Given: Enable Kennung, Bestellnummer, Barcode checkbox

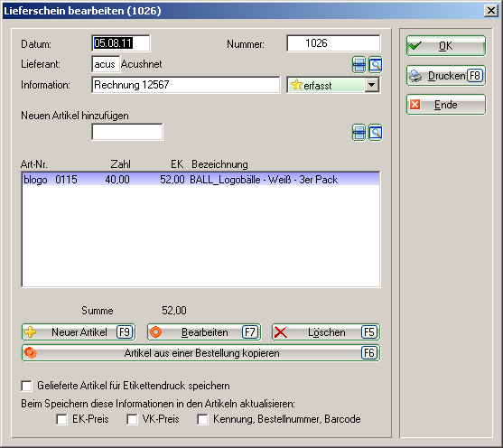Looking at the screenshot, I should point(202,419).
